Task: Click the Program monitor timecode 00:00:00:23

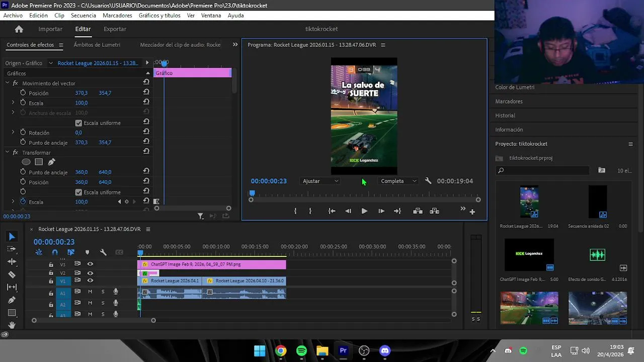Action: click(x=269, y=181)
